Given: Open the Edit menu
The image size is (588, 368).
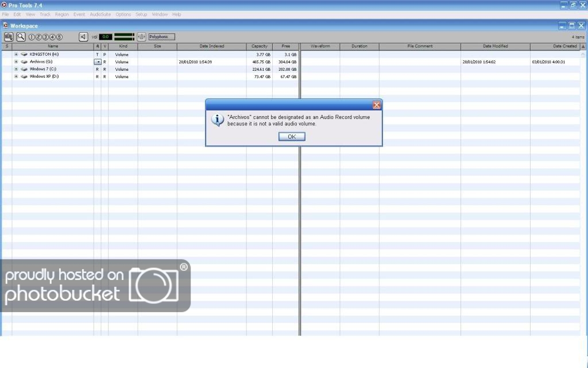Looking at the screenshot, I should click(17, 14).
